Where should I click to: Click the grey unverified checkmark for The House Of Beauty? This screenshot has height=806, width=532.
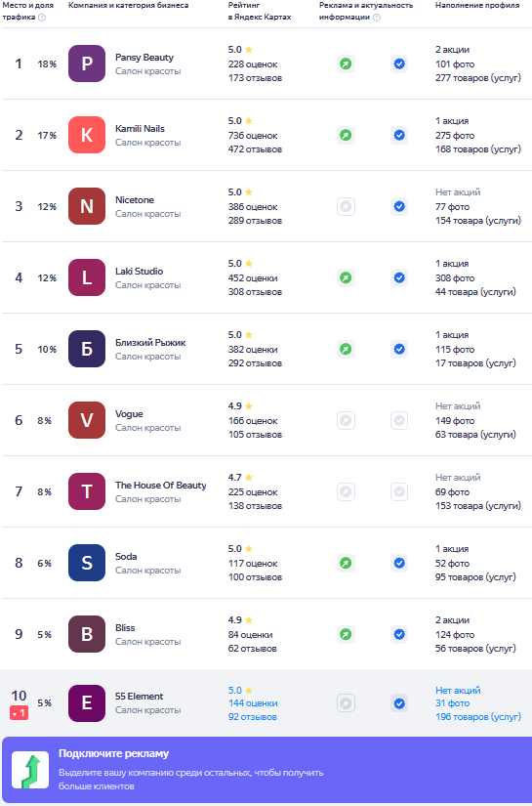click(x=399, y=492)
